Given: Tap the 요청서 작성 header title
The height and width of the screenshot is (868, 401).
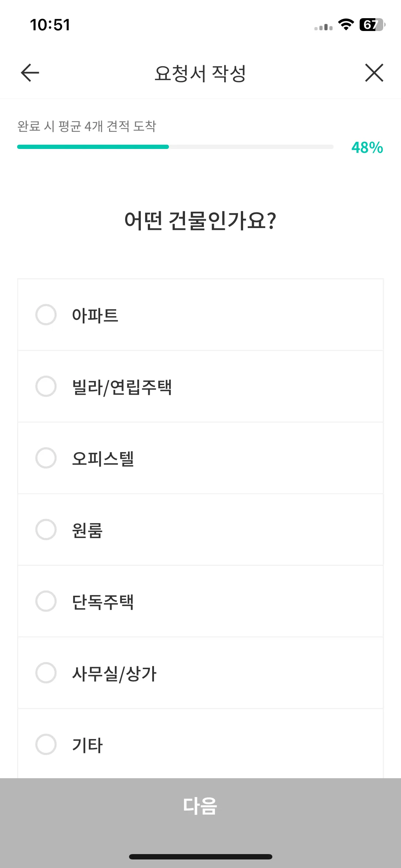Looking at the screenshot, I should 200,73.
